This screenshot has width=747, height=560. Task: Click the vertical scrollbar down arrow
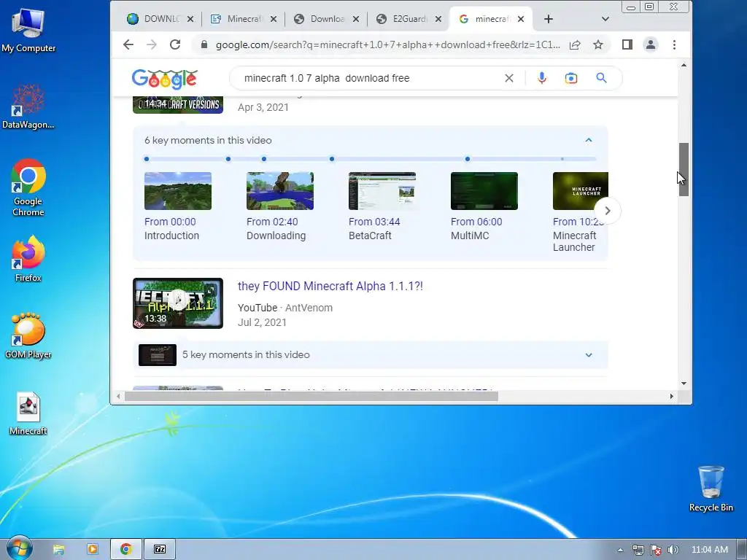pos(684,384)
